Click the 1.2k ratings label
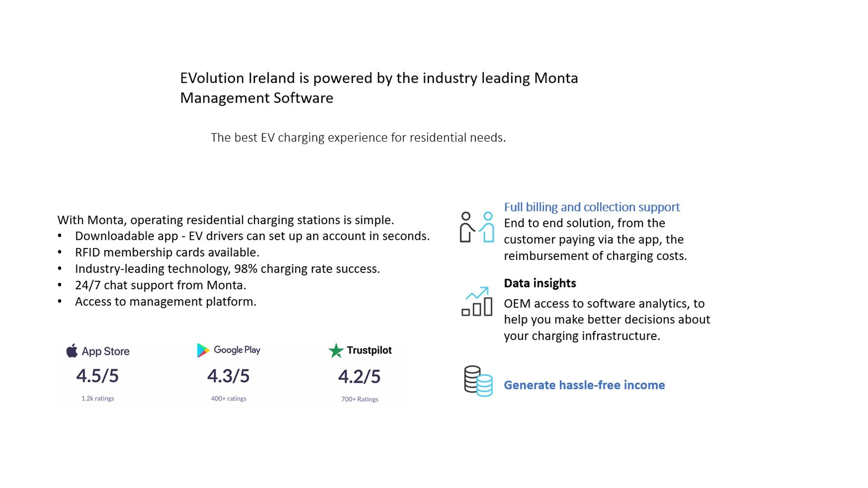 (x=98, y=399)
